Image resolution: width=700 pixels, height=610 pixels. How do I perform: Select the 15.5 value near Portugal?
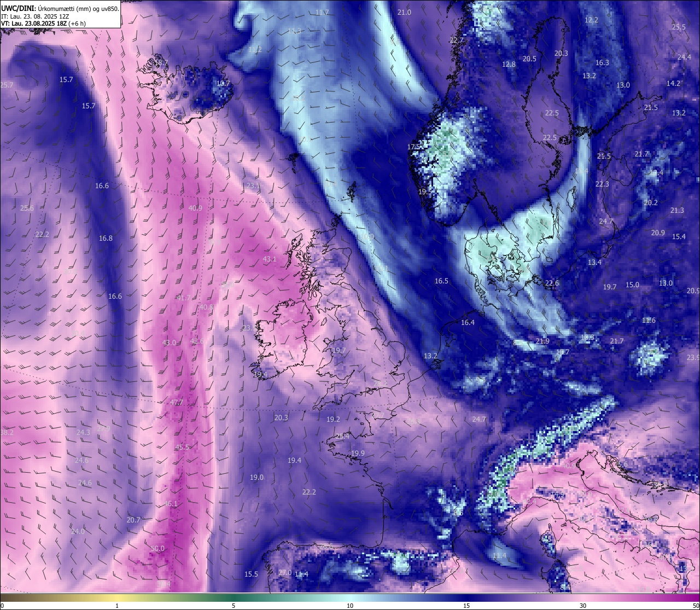tap(251, 574)
